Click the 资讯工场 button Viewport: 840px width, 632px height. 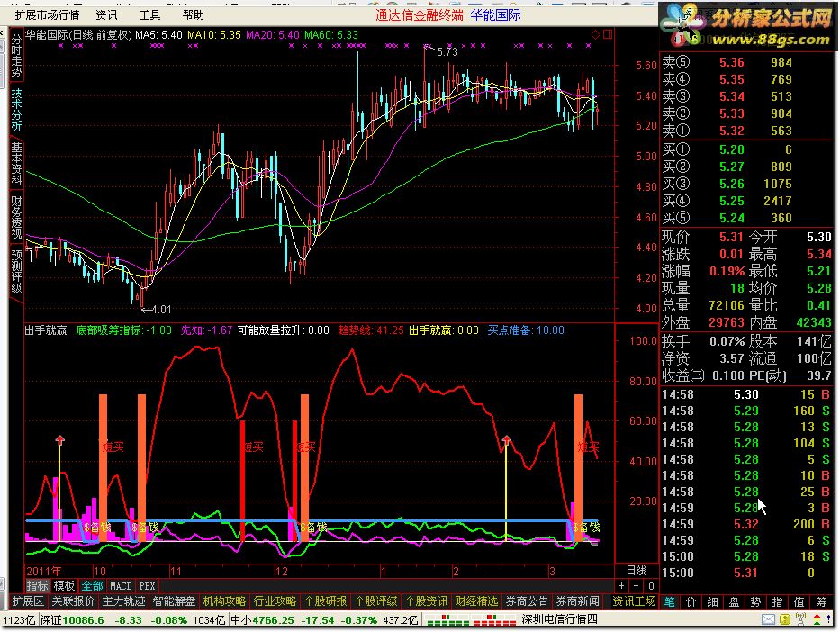click(634, 601)
